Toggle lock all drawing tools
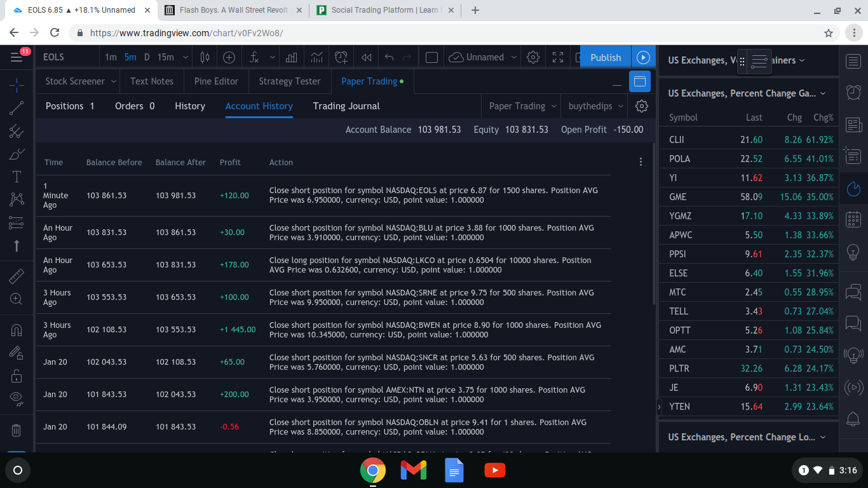This screenshot has height=488, width=868. (17, 376)
